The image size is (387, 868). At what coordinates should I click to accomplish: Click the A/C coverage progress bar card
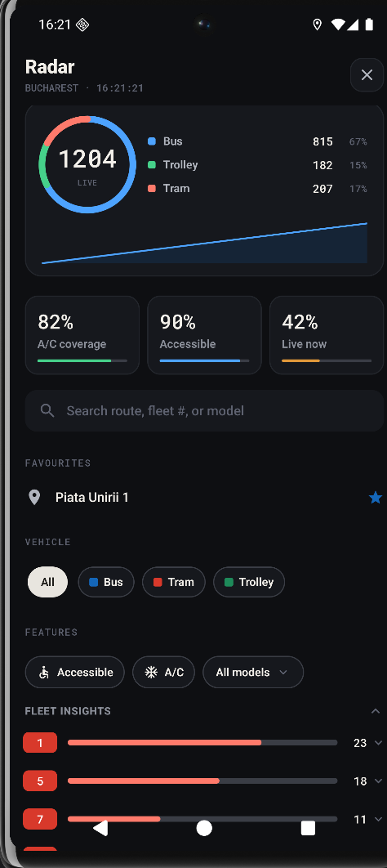point(82,335)
